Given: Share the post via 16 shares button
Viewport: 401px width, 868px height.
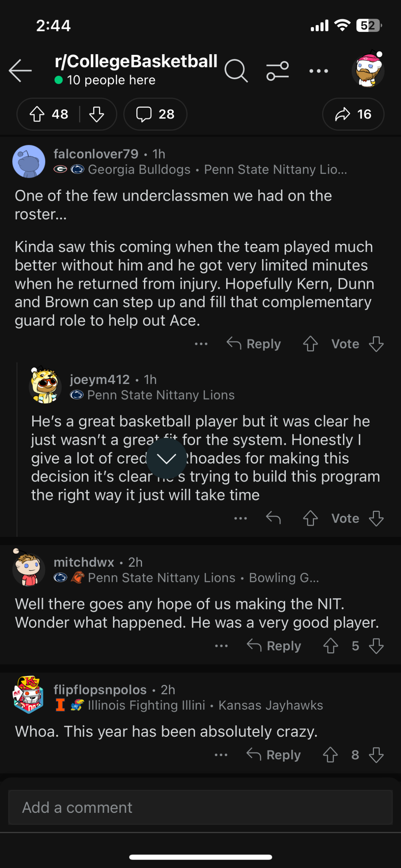Looking at the screenshot, I should click(x=353, y=114).
